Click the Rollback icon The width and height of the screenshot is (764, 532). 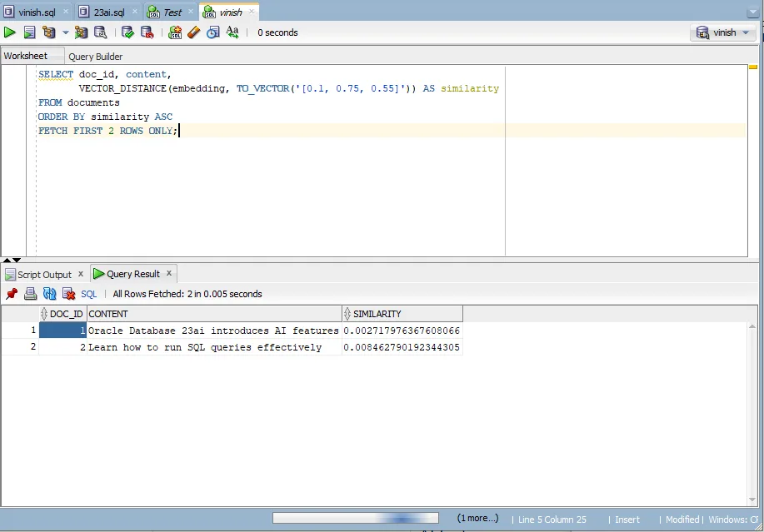pyautogui.click(x=147, y=32)
